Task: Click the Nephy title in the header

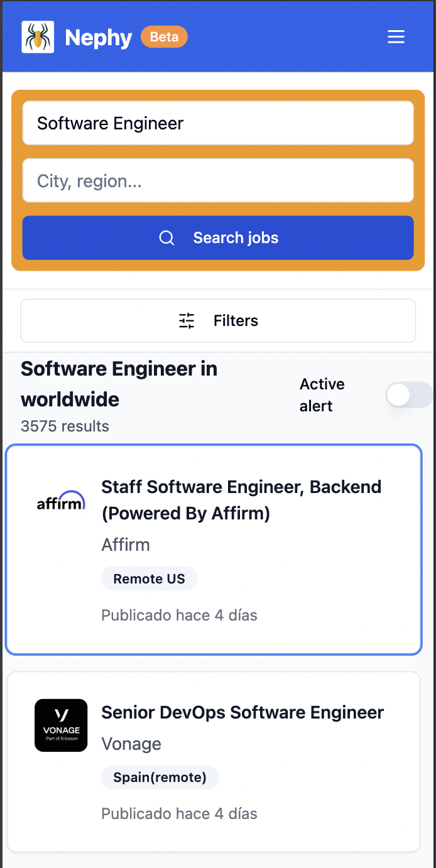Action: (98, 36)
